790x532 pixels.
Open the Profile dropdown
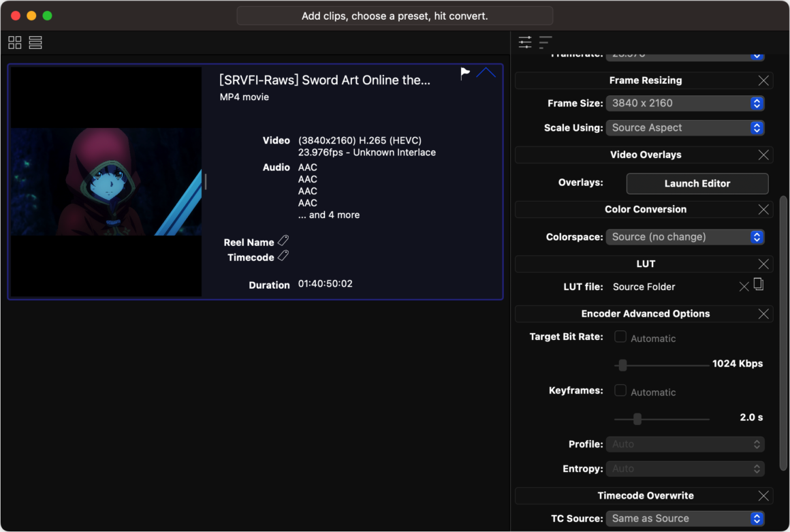685,444
